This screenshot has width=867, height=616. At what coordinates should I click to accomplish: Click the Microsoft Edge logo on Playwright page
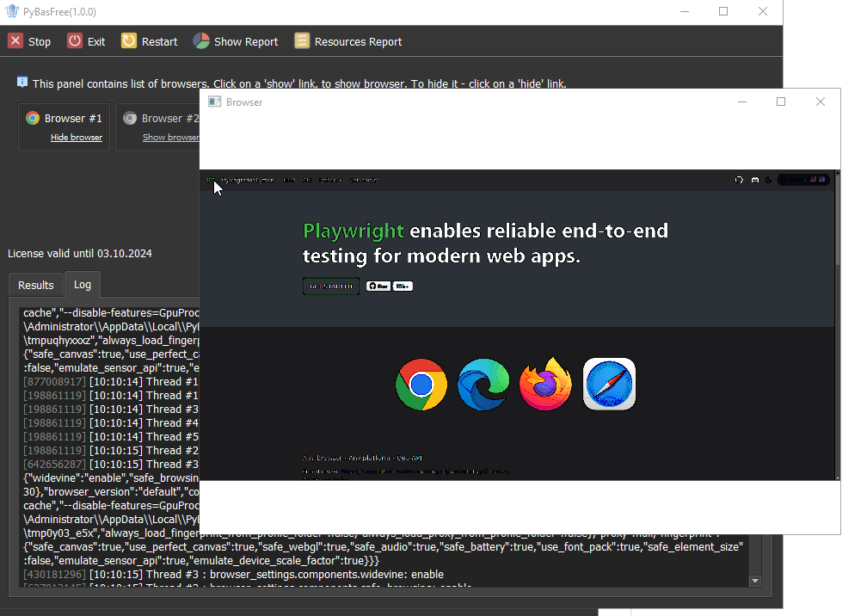click(x=483, y=385)
